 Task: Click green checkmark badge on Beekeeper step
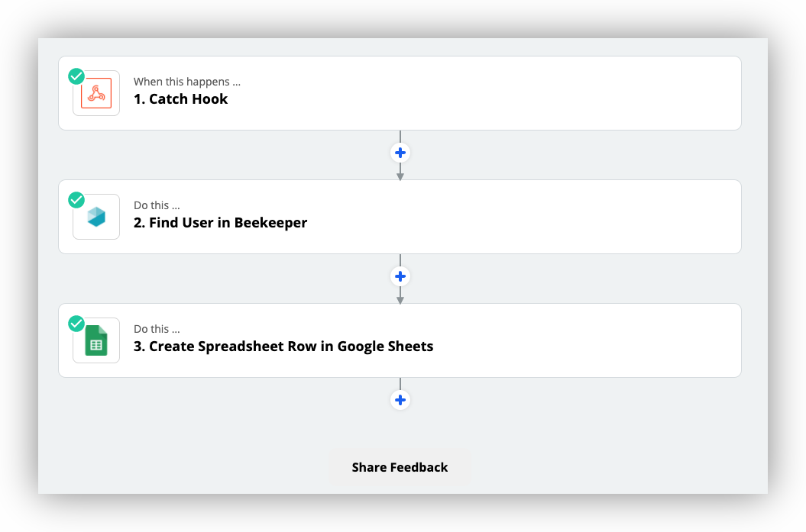[76, 200]
